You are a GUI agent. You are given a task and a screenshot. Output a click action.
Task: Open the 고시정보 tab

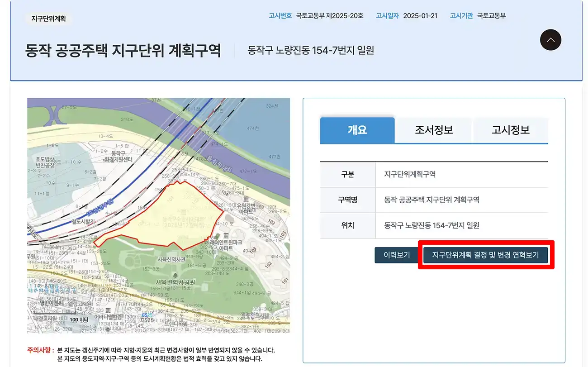(x=511, y=130)
